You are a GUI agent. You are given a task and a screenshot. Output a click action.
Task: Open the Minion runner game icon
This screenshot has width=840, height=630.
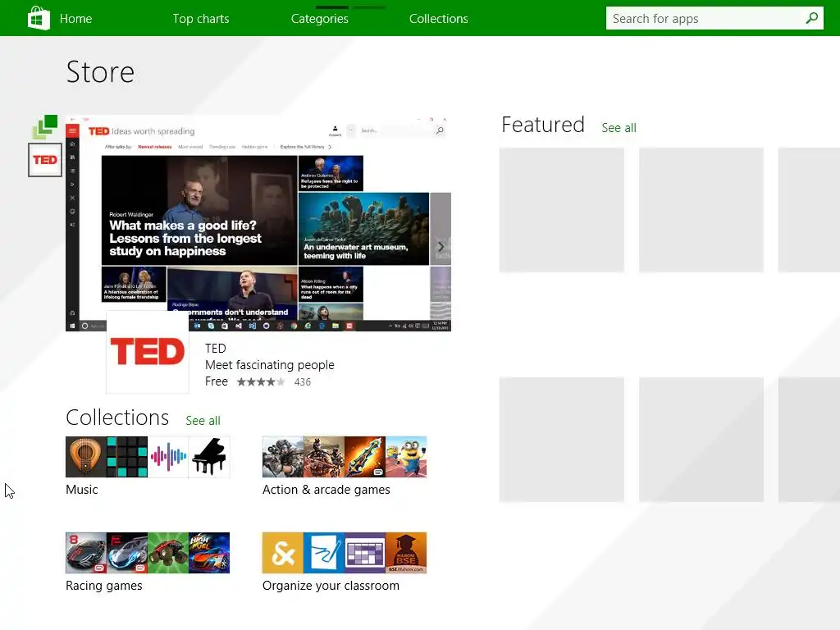(406, 457)
